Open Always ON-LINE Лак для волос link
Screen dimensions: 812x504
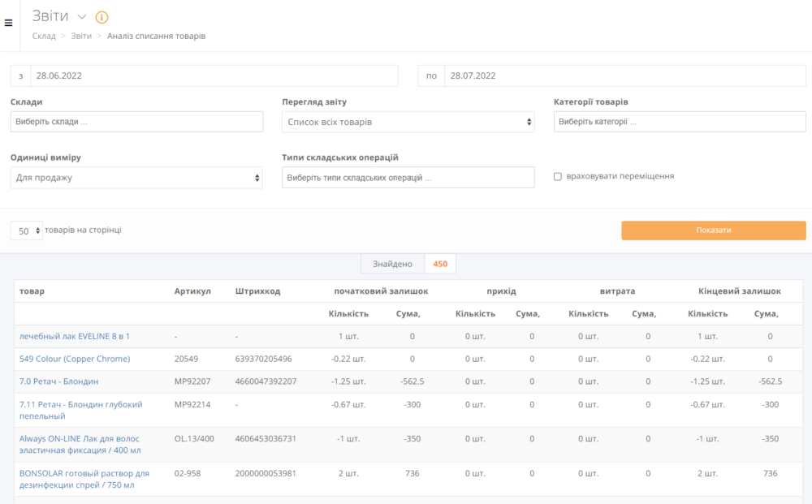click(x=80, y=444)
